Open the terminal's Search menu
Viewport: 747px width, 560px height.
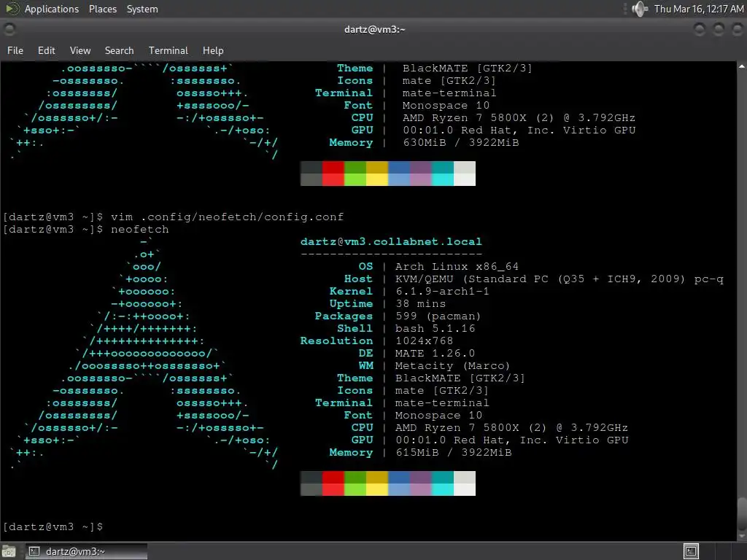[119, 50]
